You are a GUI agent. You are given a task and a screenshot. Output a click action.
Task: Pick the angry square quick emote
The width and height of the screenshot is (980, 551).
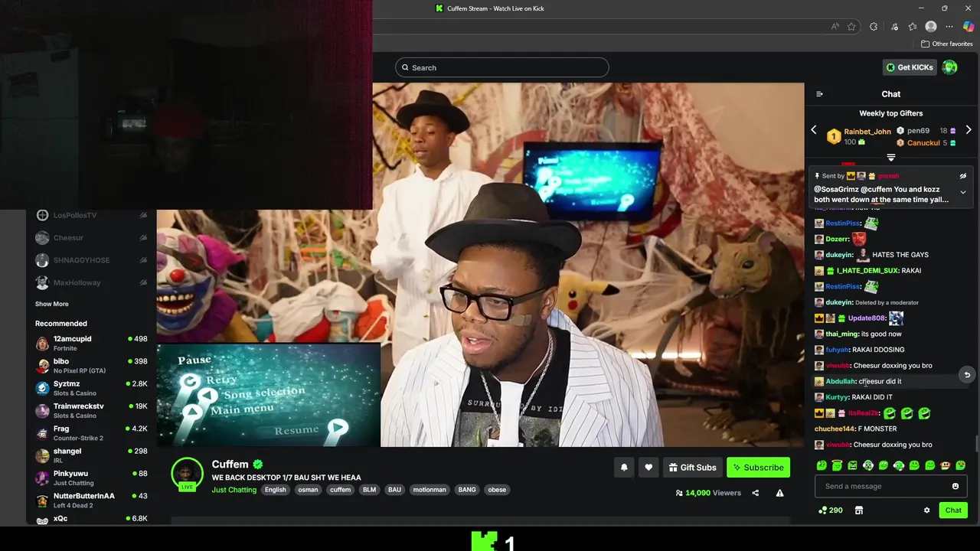pyautogui.click(x=852, y=465)
